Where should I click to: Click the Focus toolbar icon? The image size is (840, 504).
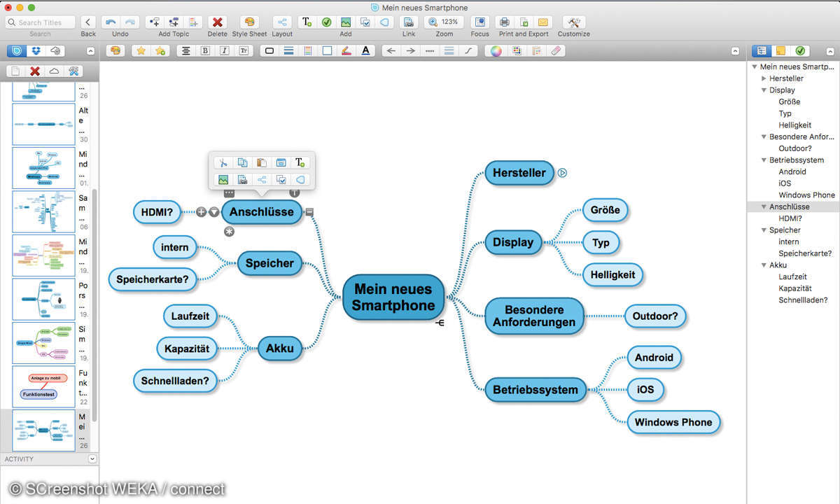[x=480, y=22]
